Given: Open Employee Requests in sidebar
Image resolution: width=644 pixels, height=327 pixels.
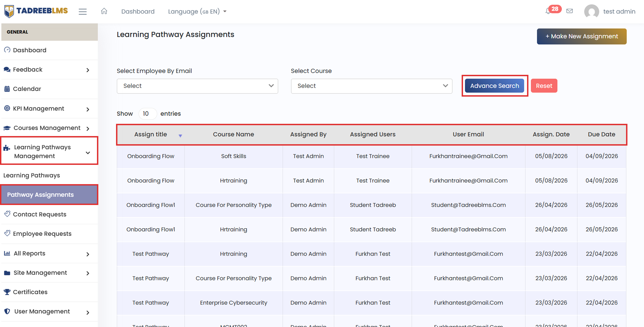Looking at the screenshot, I should pyautogui.click(x=42, y=234).
